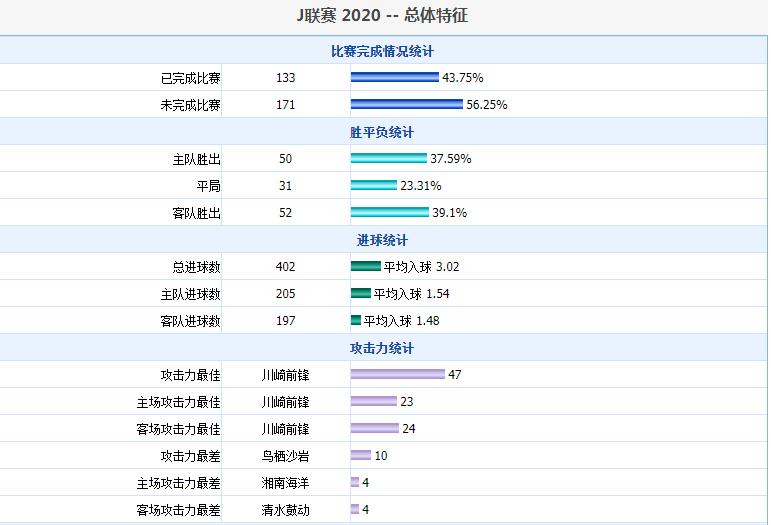Click the purple bar showing 24
Image resolution: width=771 pixels, height=525 pixels.
click(375, 429)
